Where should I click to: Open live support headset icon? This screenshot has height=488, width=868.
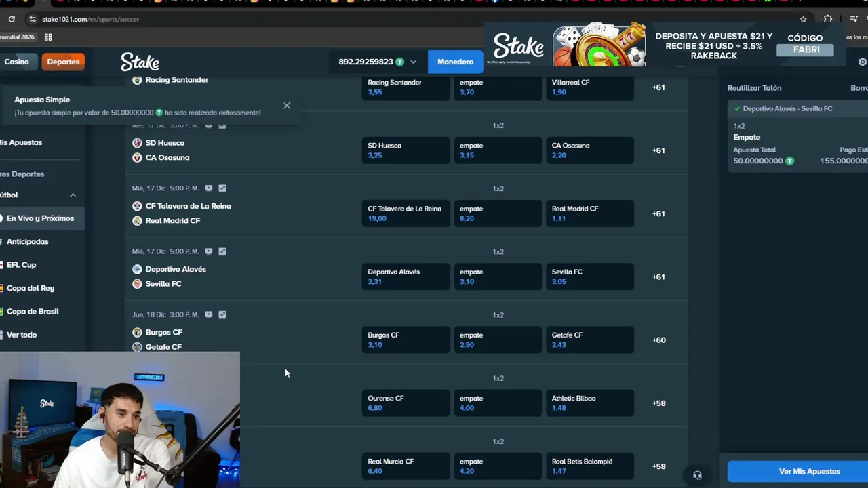coord(697,475)
